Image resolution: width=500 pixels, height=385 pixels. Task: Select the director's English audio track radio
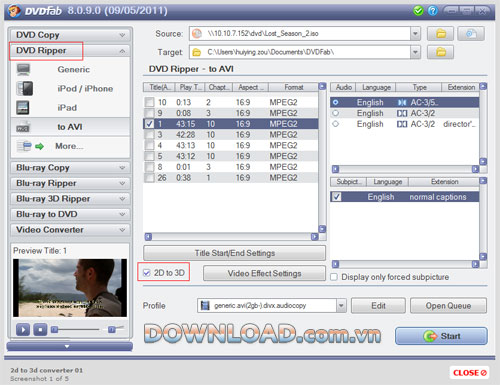336,124
